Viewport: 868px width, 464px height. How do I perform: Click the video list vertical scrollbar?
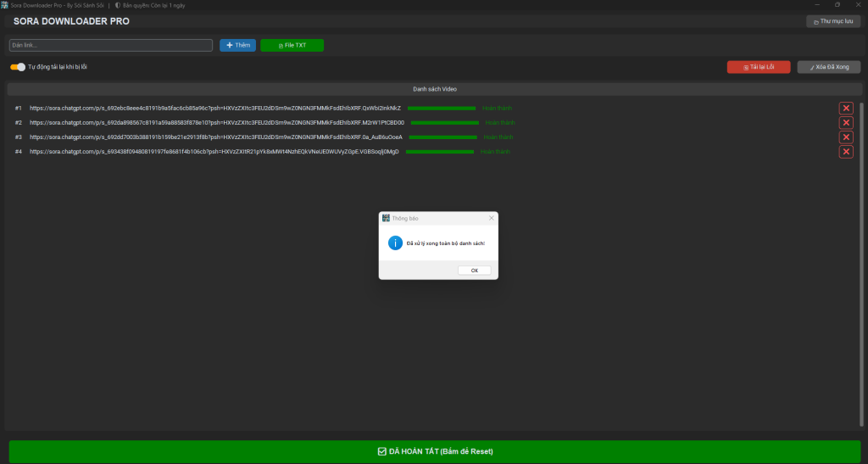861,263
